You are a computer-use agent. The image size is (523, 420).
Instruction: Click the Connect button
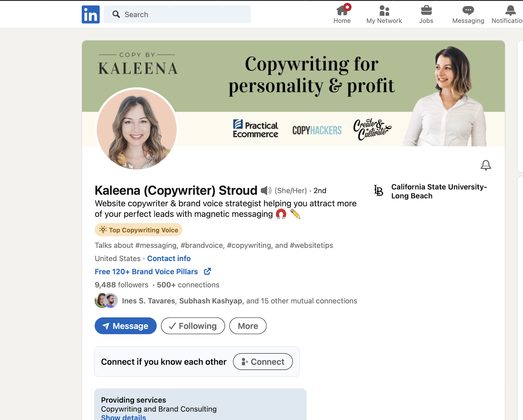(263, 361)
